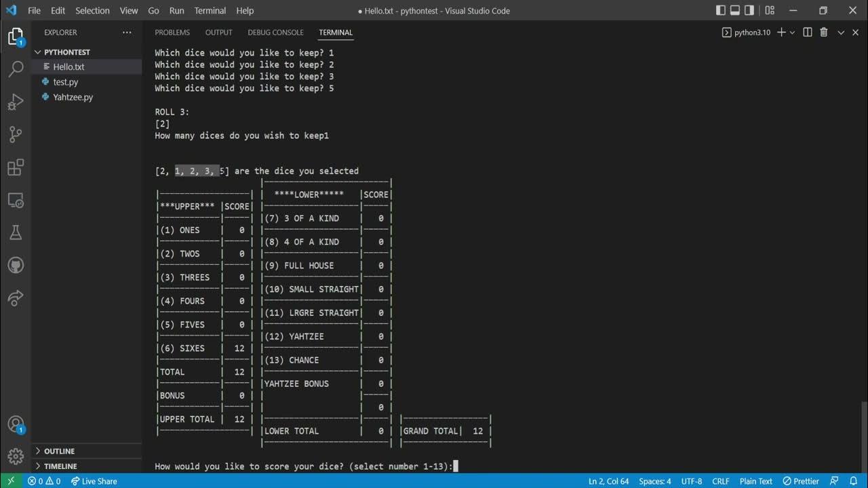The width and height of the screenshot is (868, 488).
Task: Click the Explorer more actions ellipsis
Action: click(x=127, y=33)
